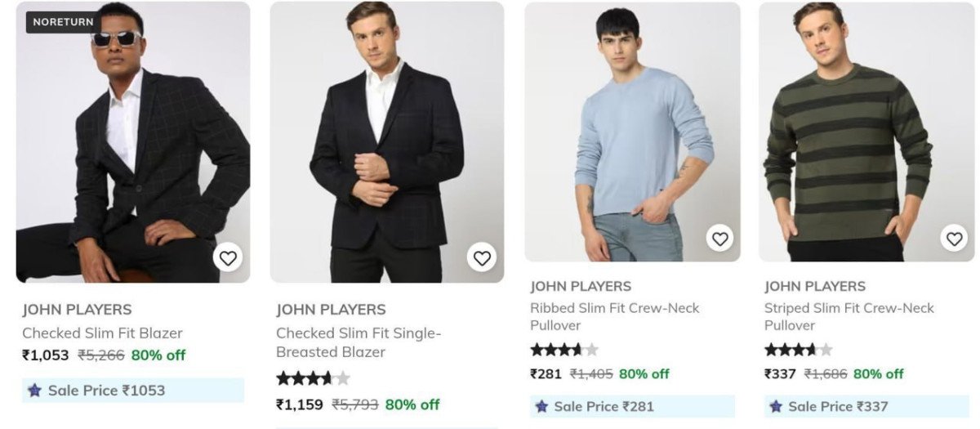This screenshot has height=429, width=980.
Task: Select Striped Slim Fit Crew-Neck Pullover title
Action: 849,316
